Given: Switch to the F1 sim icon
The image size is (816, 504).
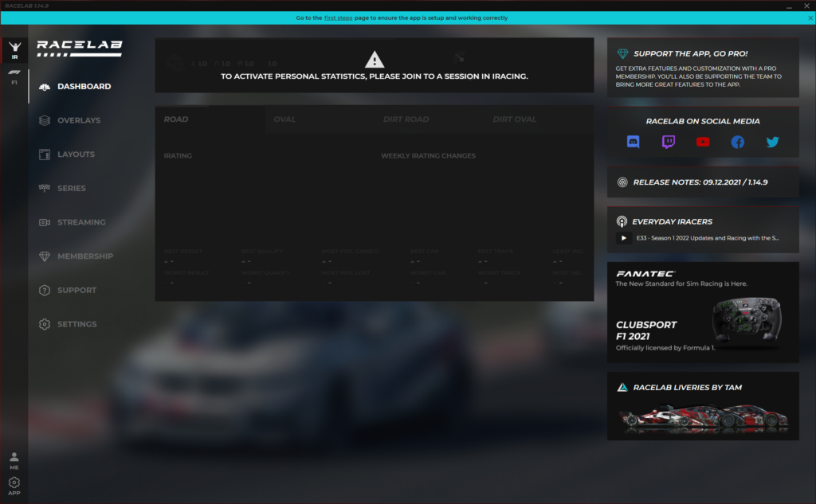Looking at the screenshot, I should point(14,76).
